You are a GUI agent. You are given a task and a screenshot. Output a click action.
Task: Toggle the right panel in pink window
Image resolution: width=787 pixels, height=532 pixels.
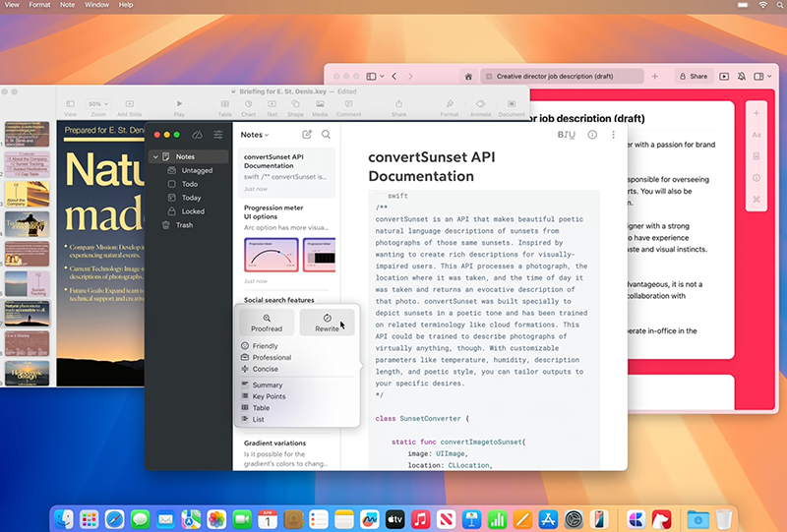click(x=758, y=77)
